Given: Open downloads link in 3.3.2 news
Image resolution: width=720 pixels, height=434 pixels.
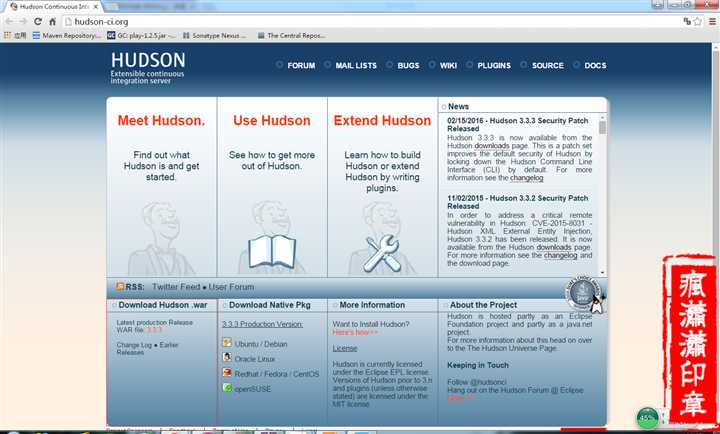Looking at the screenshot, I should [554, 247].
